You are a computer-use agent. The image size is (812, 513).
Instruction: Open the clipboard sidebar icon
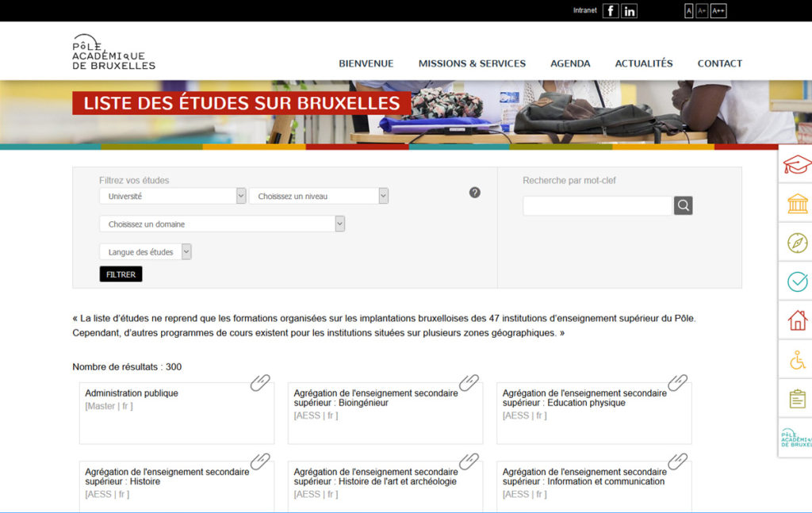pos(798,399)
